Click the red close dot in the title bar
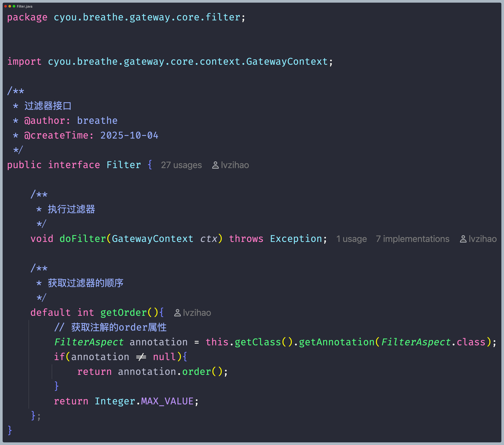This screenshot has width=504, height=445. tap(5, 6)
